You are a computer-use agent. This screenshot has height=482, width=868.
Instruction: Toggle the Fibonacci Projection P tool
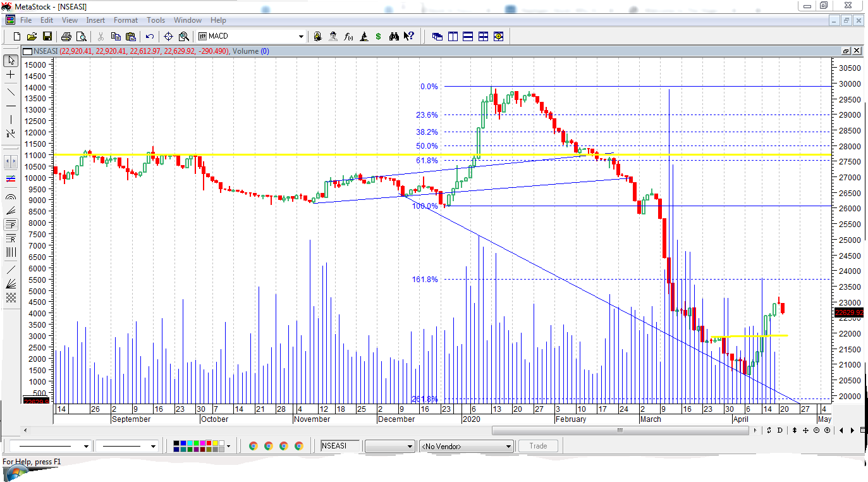tap(11, 225)
